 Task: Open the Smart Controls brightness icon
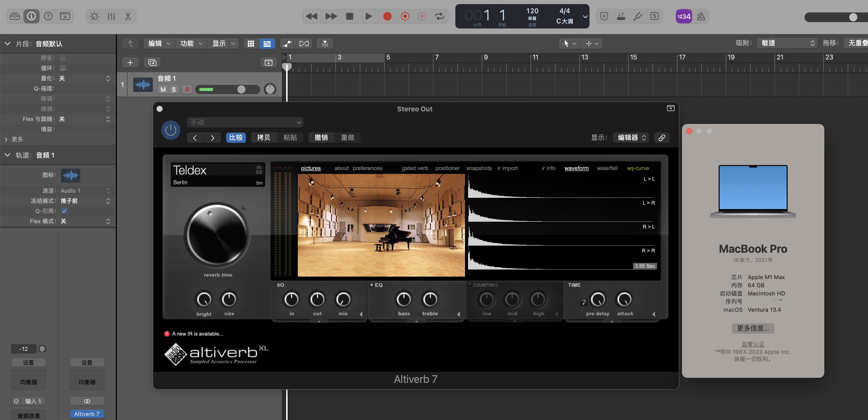click(94, 16)
